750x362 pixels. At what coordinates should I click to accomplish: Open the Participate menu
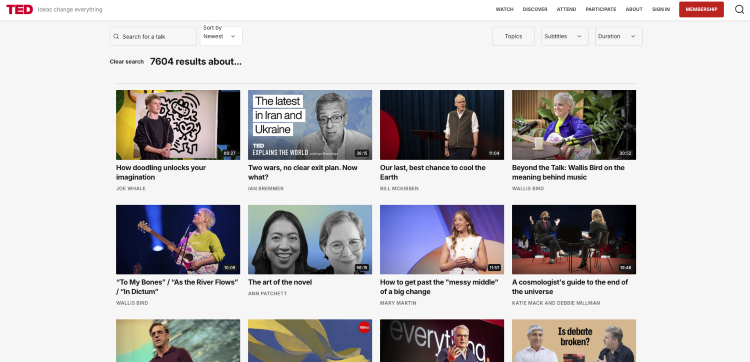click(x=601, y=9)
